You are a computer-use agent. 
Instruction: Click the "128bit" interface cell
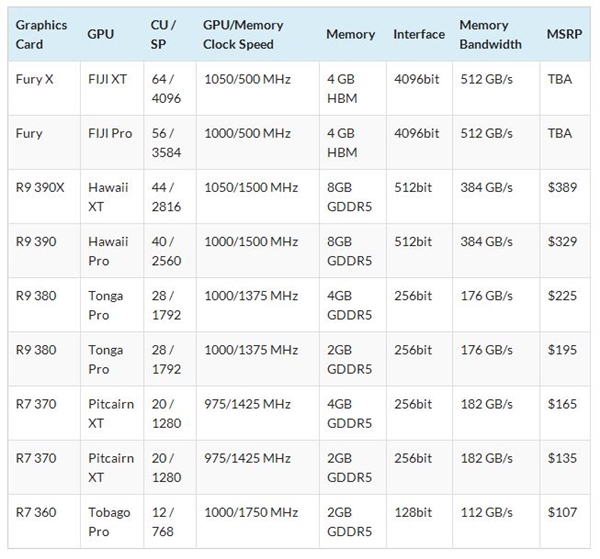(413, 513)
